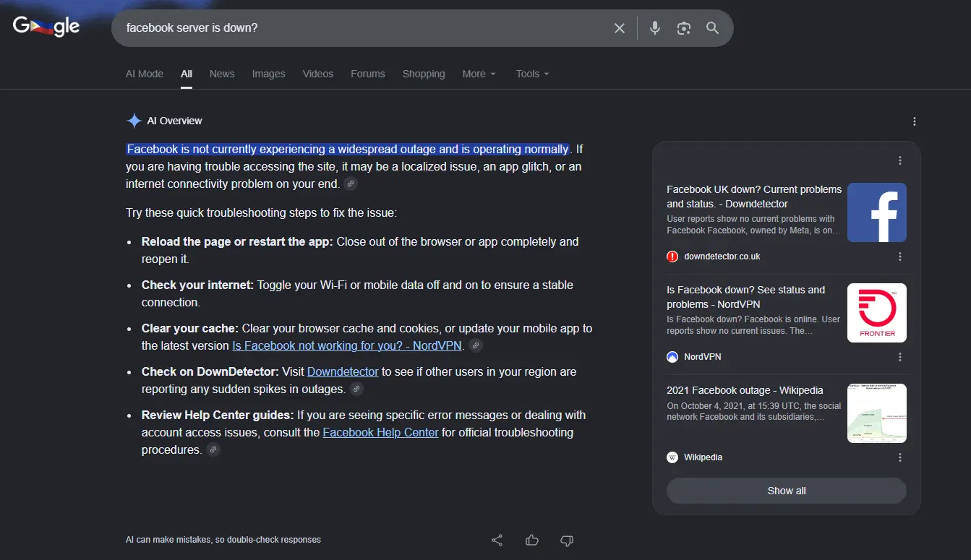Open Wikipedia source options menu
The width and height of the screenshot is (971, 560).
900,457
